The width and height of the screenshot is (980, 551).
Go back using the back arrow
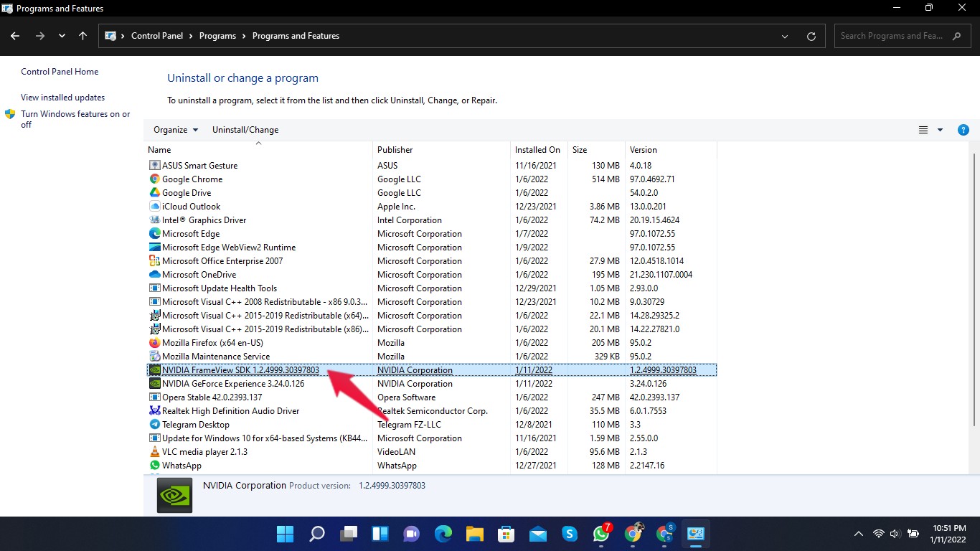(15, 36)
